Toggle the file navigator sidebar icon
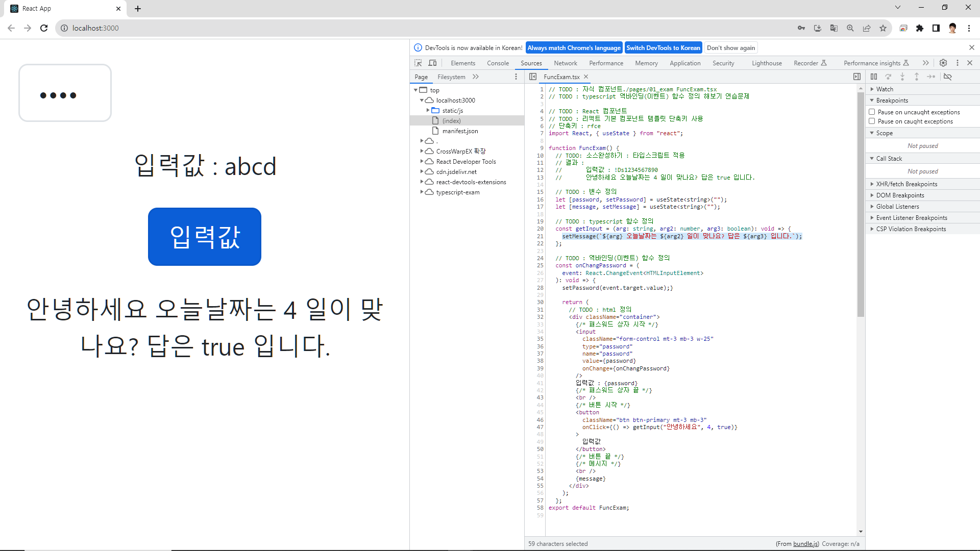 [533, 77]
